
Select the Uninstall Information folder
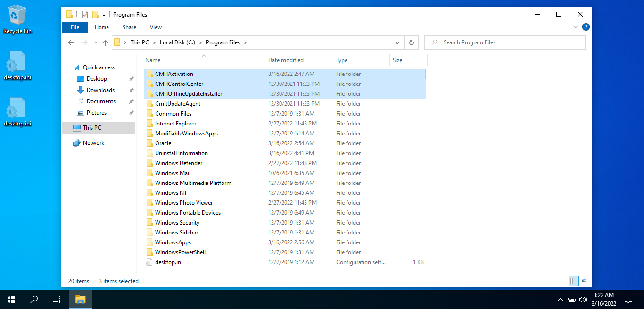coord(284,153)
